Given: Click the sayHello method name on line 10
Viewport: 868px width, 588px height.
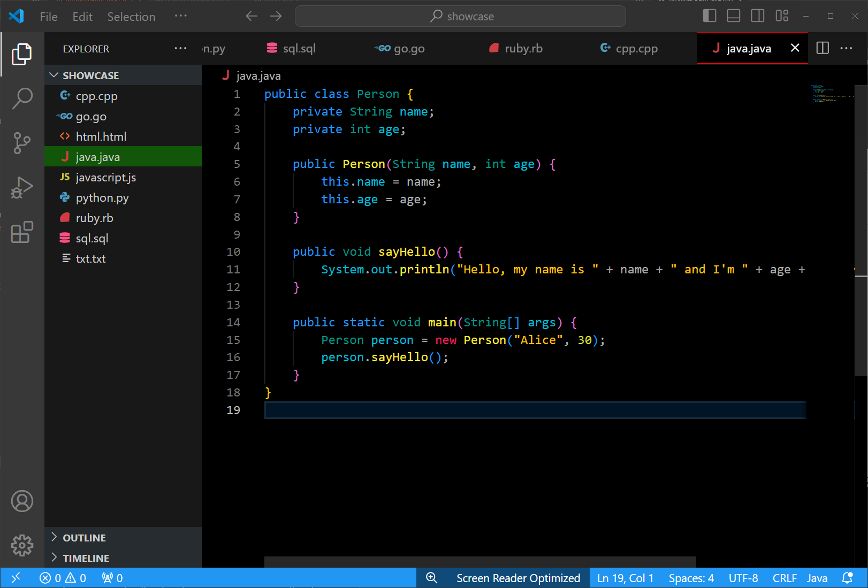Looking at the screenshot, I should click(407, 252).
